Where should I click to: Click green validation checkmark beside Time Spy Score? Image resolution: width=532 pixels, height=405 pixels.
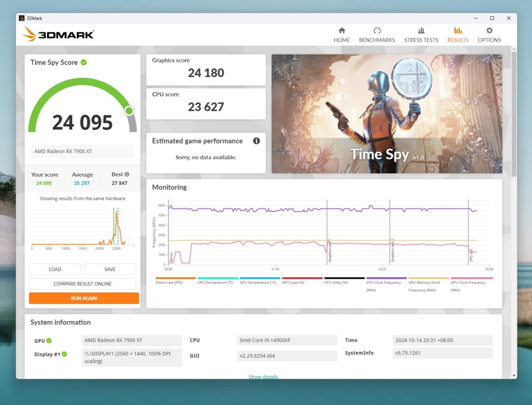click(84, 62)
